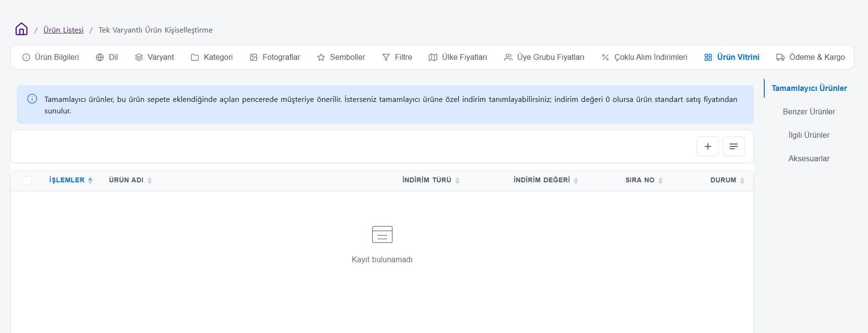Viewport: 868px width, 333px height.
Task: Click 'Tek Varyantlı Ürün Kişiselleştirme' breadcrumb text
Action: [155, 30]
